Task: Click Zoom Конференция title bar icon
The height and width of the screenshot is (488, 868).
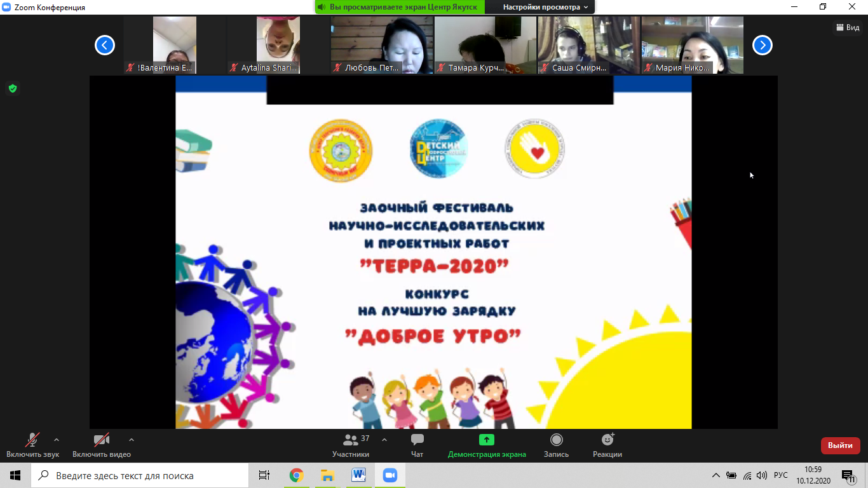Action: (x=7, y=7)
